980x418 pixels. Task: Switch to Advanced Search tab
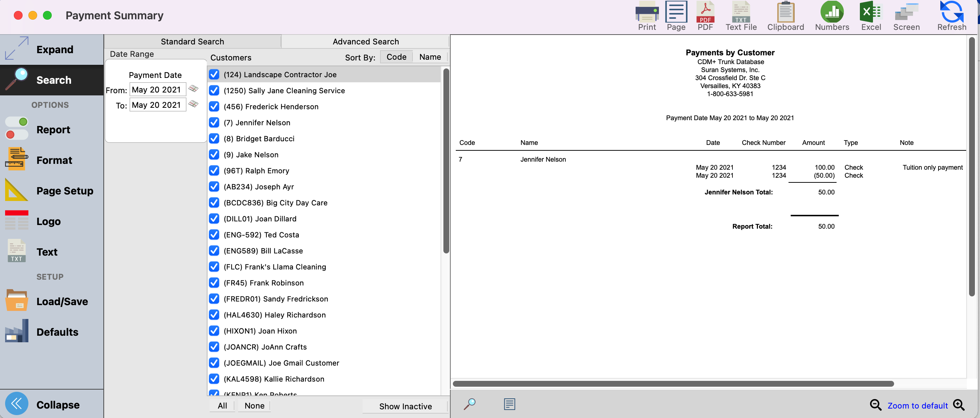click(x=365, y=42)
